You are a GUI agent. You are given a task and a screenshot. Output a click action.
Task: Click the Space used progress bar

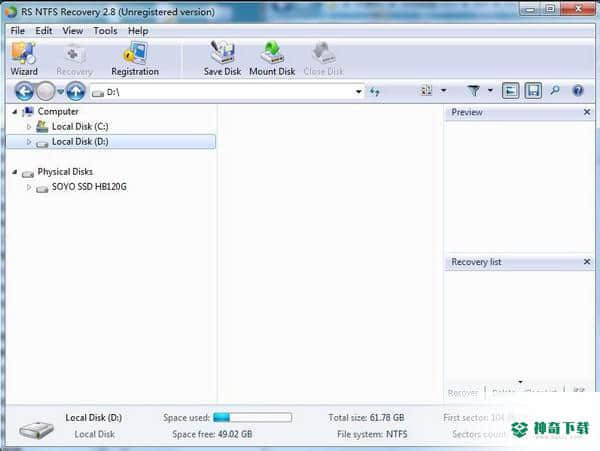[253, 417]
